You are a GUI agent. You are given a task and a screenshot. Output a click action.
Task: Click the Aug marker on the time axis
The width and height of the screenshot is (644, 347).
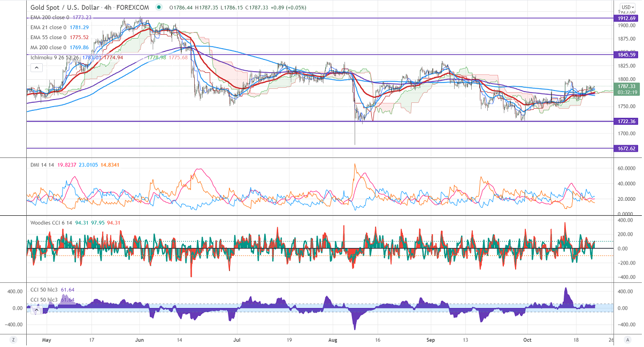tap(333, 340)
